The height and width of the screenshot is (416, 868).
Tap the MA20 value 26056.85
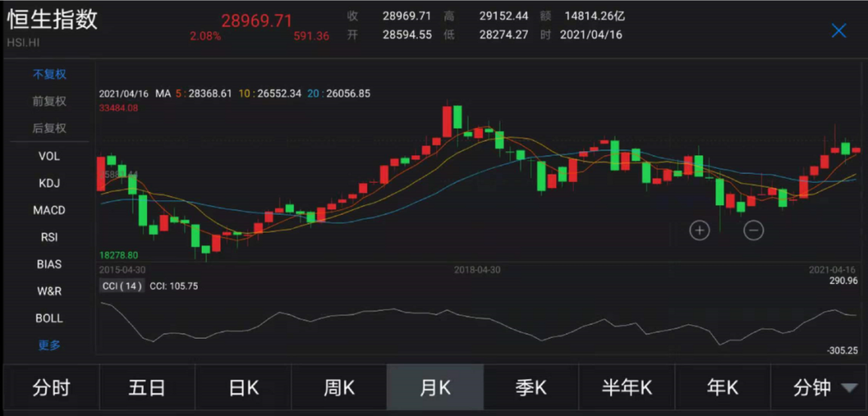347,93
